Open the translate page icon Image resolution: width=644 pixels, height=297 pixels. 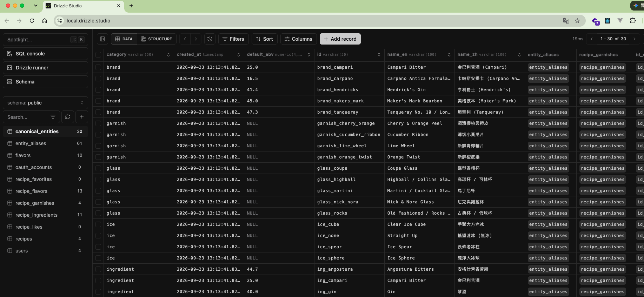[x=566, y=21]
